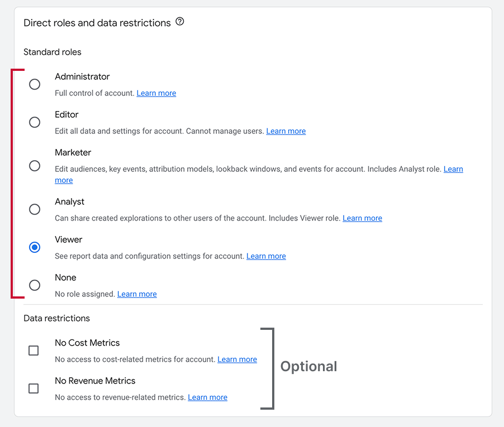Choose the Marketer role radio button
The width and height of the screenshot is (504, 427).
[x=35, y=166]
